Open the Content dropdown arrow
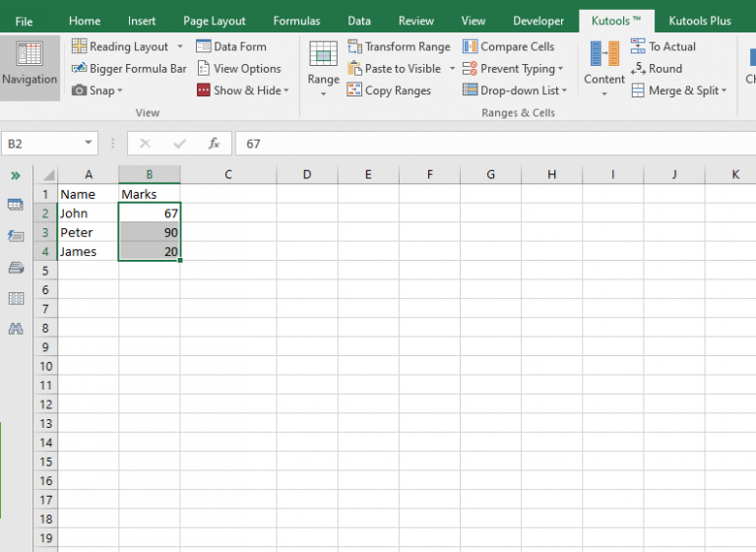The image size is (756, 552). coord(604,94)
